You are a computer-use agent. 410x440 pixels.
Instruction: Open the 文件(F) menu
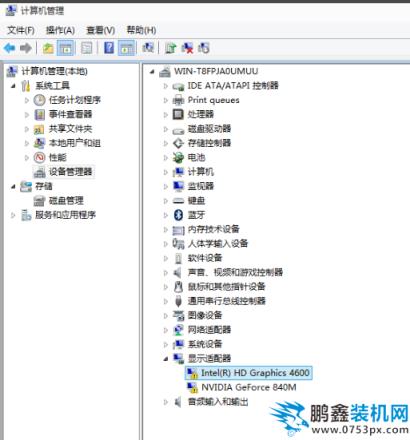(x=21, y=30)
